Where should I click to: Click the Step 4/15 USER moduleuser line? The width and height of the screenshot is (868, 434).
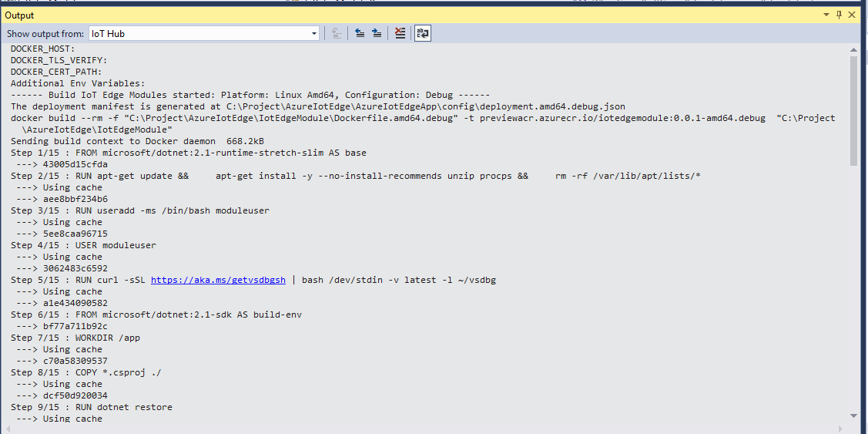[x=83, y=245]
